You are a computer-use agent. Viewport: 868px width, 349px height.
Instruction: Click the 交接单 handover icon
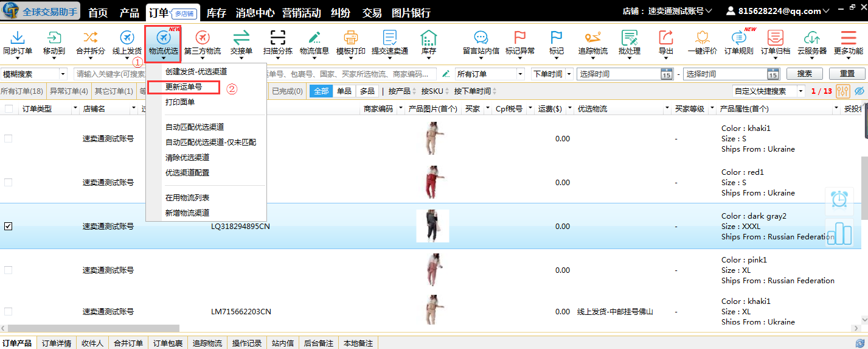241,37
